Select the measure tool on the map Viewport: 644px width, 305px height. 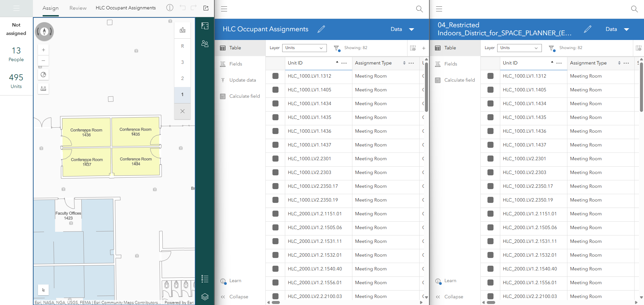point(43,88)
